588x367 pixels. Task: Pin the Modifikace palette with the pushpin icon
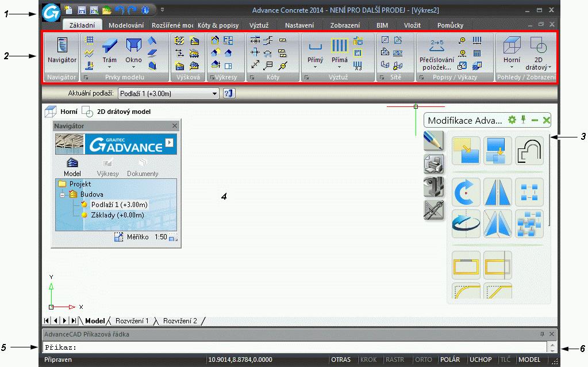coord(524,120)
